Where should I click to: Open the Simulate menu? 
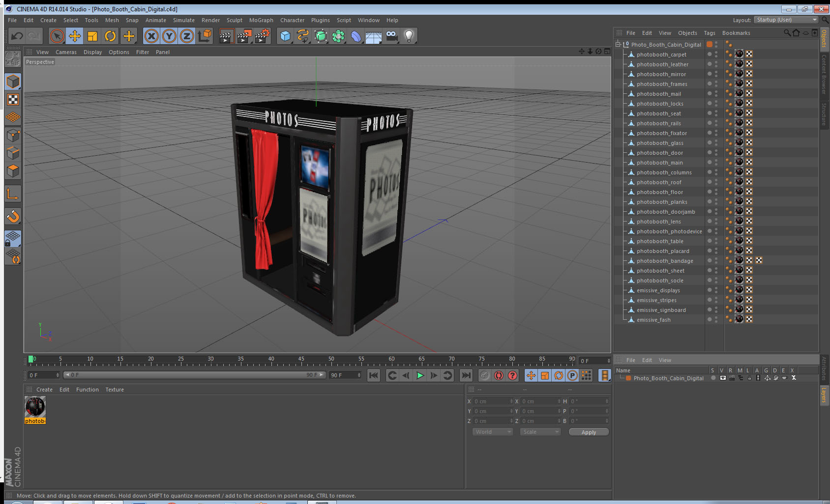click(183, 20)
